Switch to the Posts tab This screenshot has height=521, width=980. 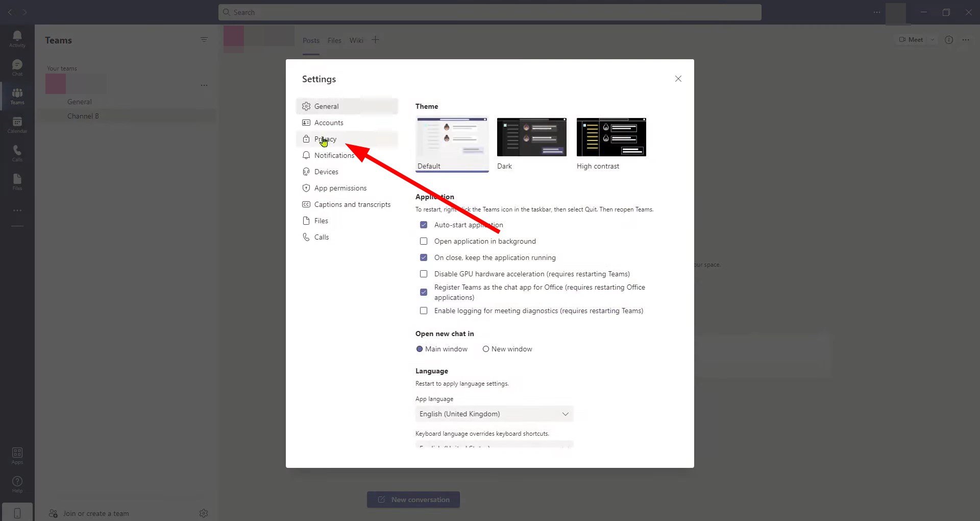coord(311,40)
